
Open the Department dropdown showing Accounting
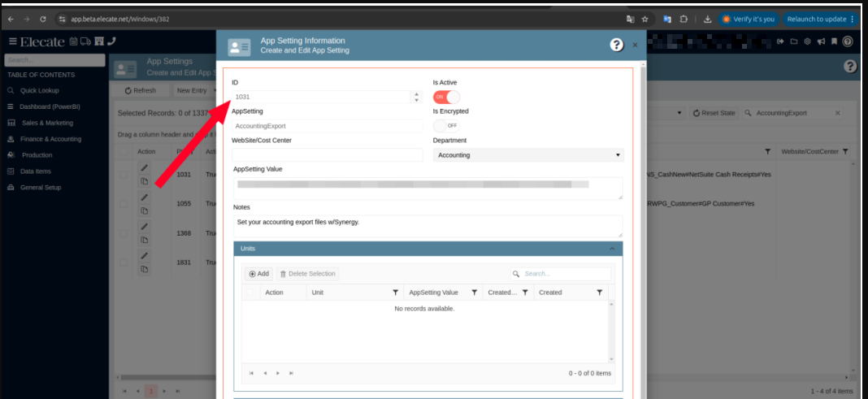[528, 154]
